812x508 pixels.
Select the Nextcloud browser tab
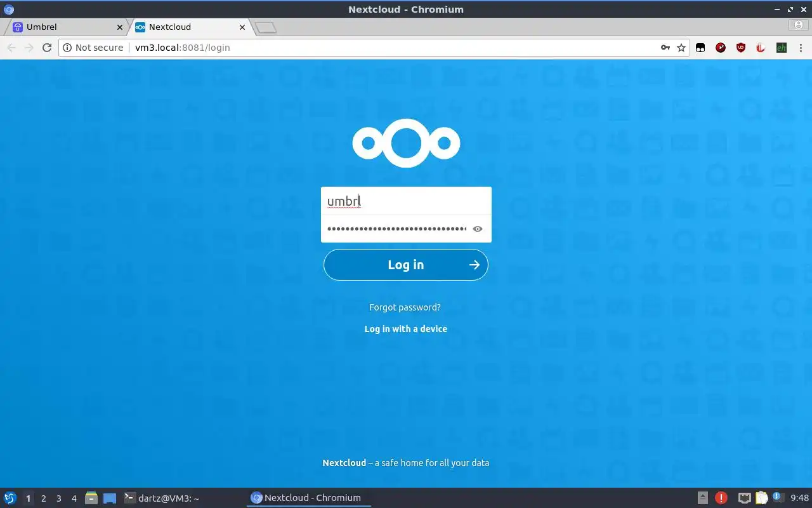point(190,27)
